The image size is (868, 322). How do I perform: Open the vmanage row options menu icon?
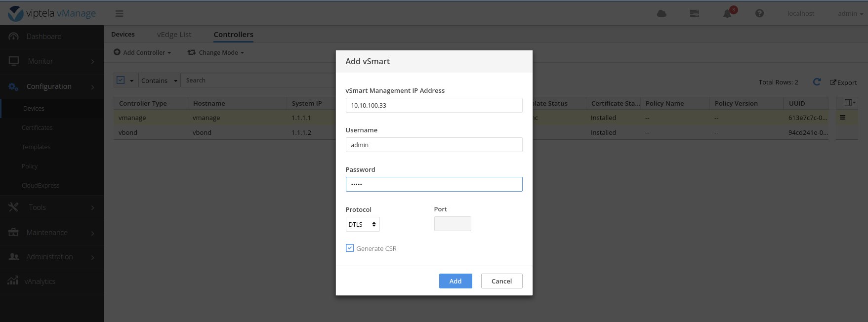point(842,118)
